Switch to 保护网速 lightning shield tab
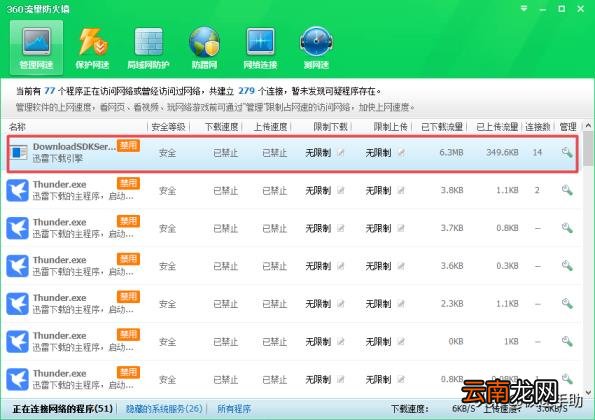 (92, 47)
